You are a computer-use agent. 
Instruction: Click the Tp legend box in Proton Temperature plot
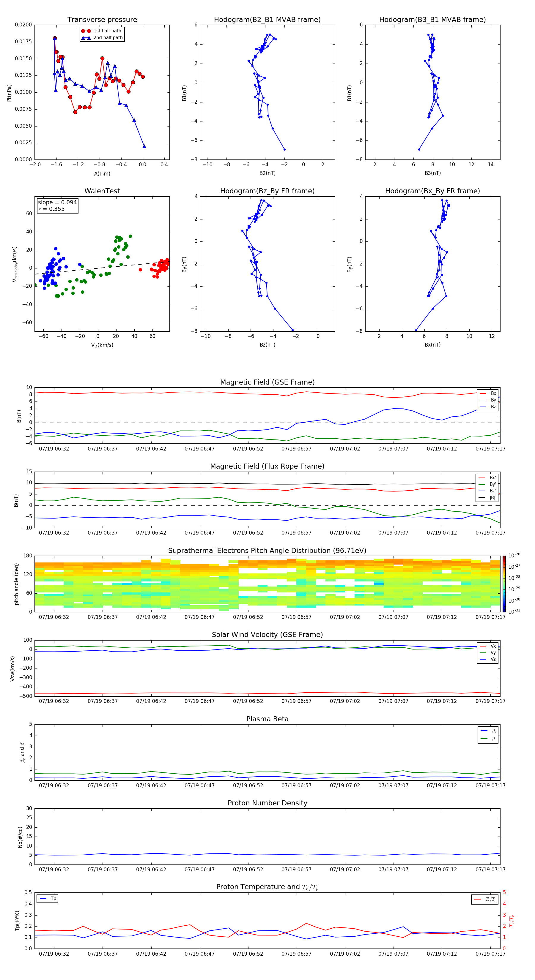[x=48, y=899]
